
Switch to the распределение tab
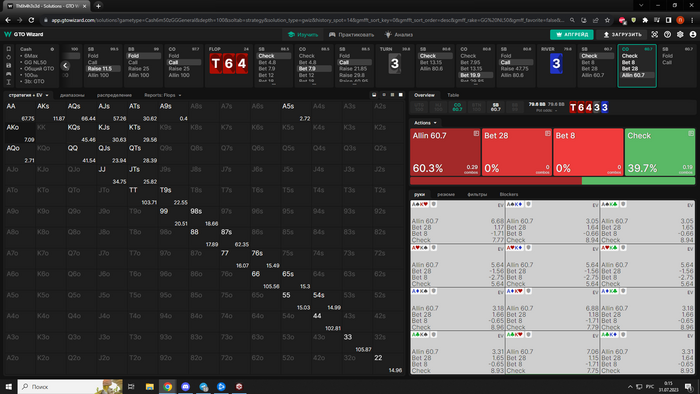click(x=114, y=95)
